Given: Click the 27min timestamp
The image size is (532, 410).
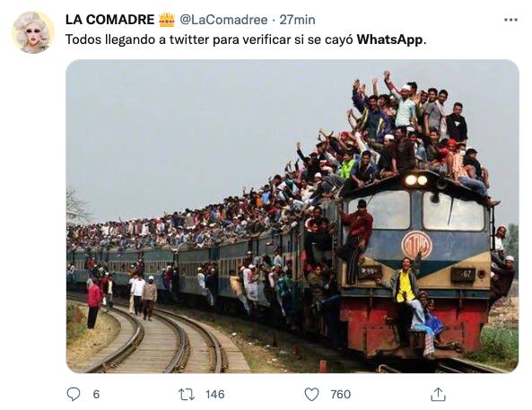Looking at the screenshot, I should tap(297, 20).
